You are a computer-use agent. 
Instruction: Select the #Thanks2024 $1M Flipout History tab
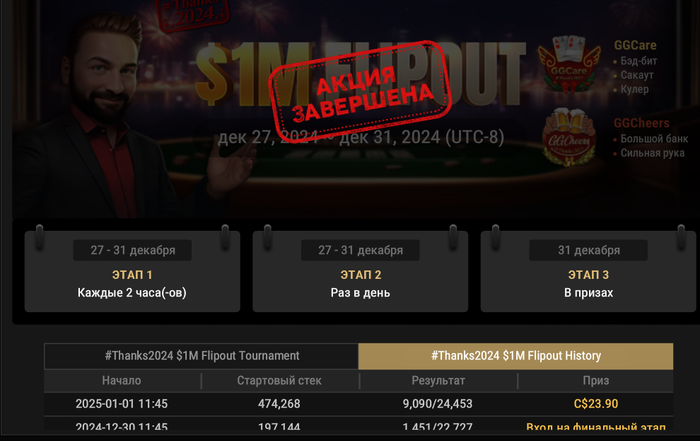pyautogui.click(x=516, y=356)
